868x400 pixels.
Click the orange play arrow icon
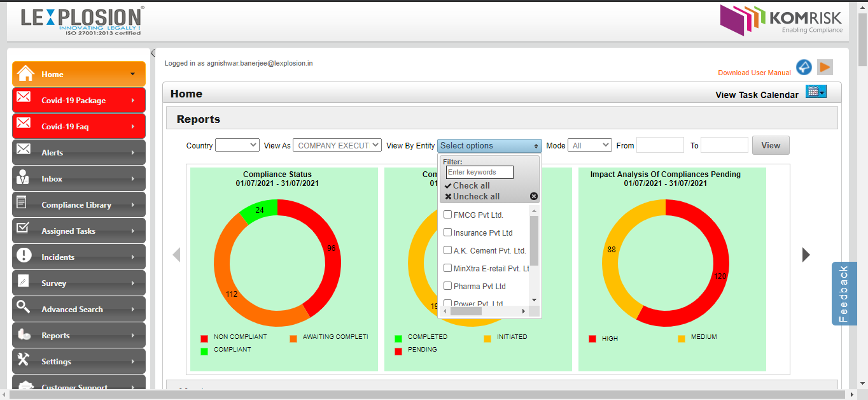pyautogui.click(x=825, y=67)
